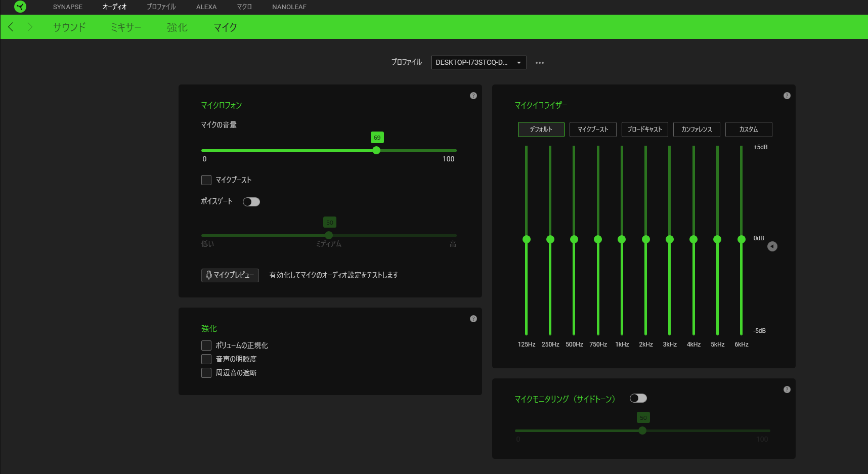Select the マイク tab
The width and height of the screenshot is (868, 474).
225,27
